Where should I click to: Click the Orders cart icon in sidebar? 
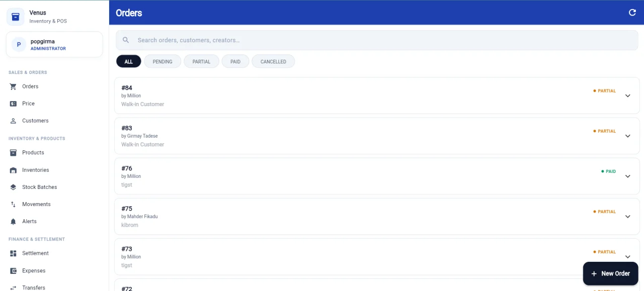point(13,86)
